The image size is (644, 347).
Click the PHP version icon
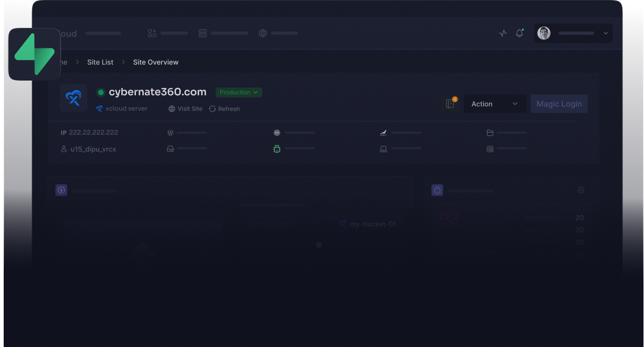point(277,133)
